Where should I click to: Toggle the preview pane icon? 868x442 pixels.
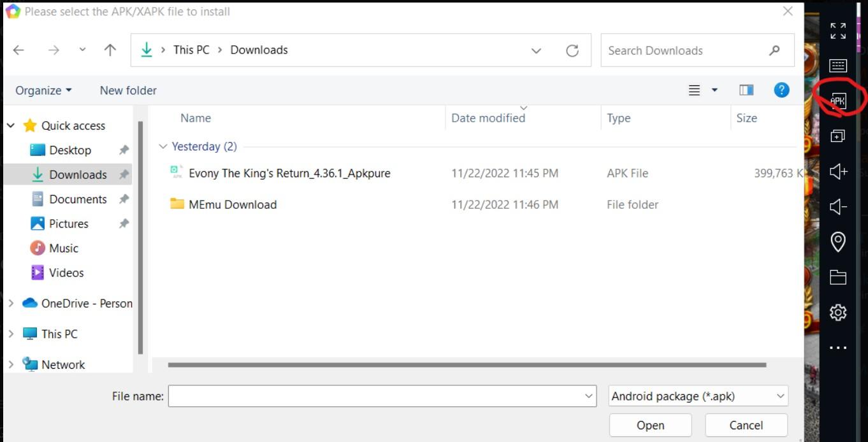(x=746, y=90)
